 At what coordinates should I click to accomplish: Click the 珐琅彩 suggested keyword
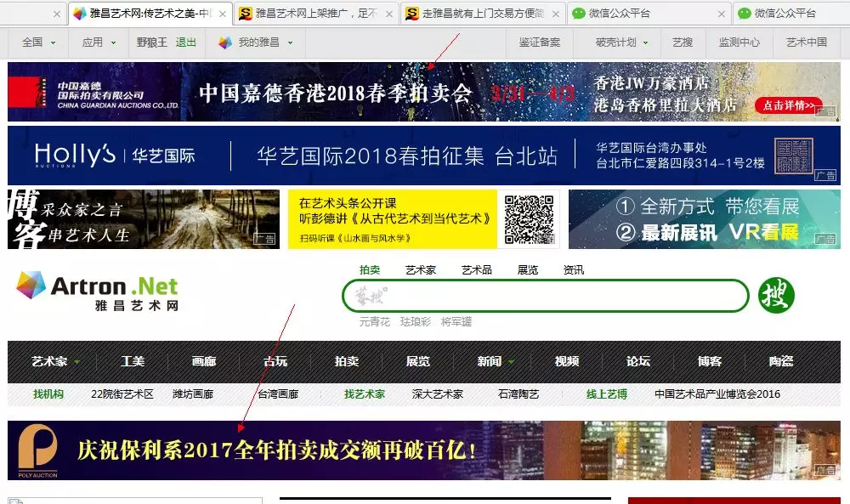pos(416,322)
